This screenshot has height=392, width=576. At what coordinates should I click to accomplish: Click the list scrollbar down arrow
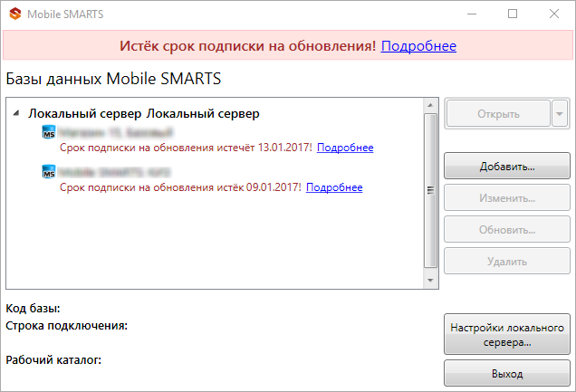(x=430, y=281)
